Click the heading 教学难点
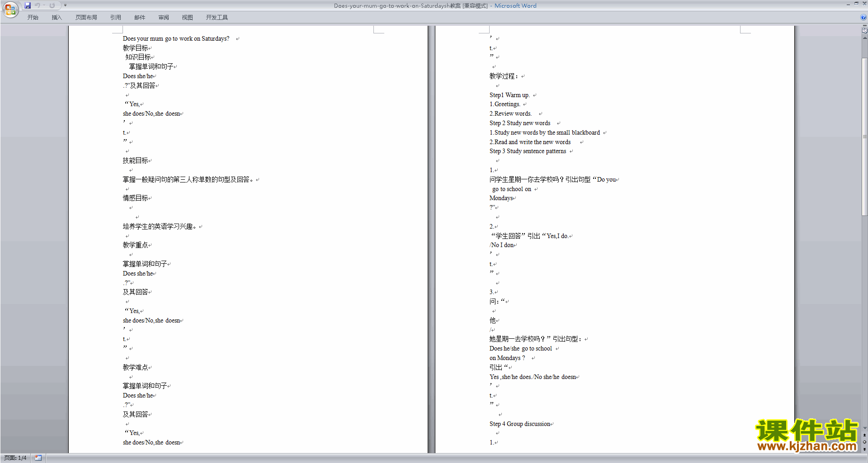 [x=136, y=368]
